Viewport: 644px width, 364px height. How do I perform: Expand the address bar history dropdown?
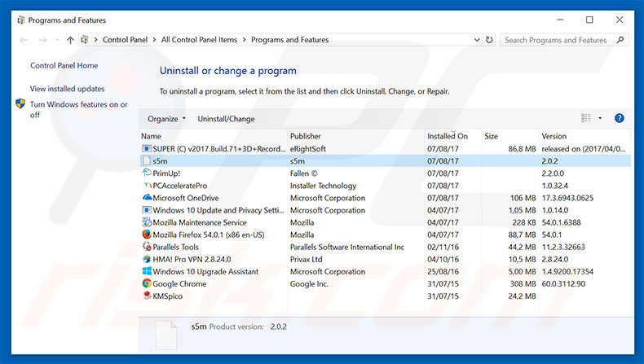click(476, 40)
